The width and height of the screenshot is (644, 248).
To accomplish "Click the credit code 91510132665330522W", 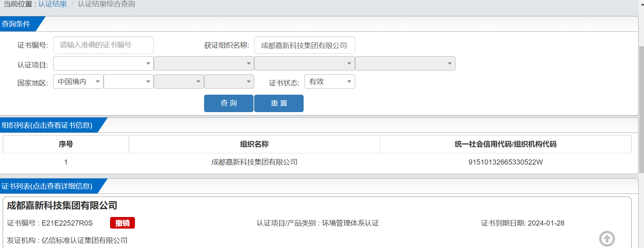I will 506,162.
